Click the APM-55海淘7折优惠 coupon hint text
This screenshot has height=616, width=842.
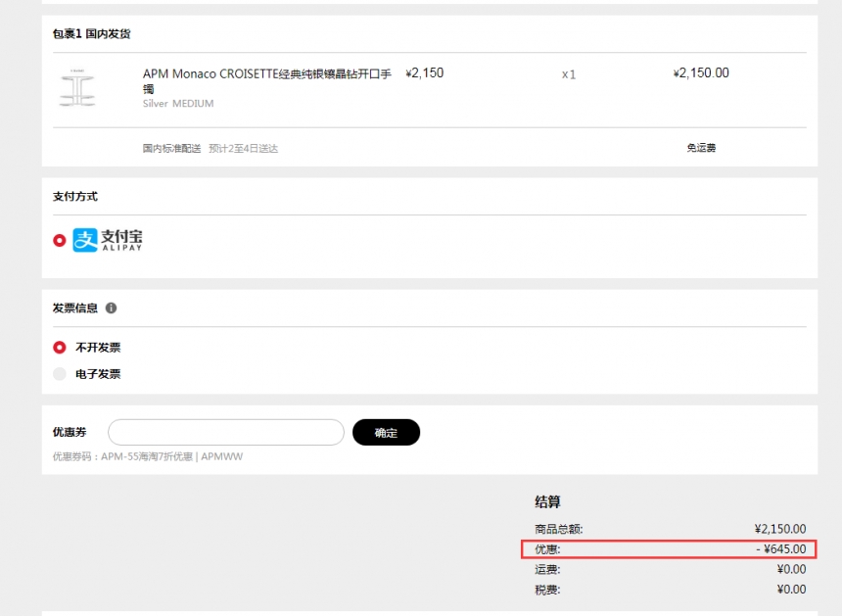pyautogui.click(x=132, y=456)
